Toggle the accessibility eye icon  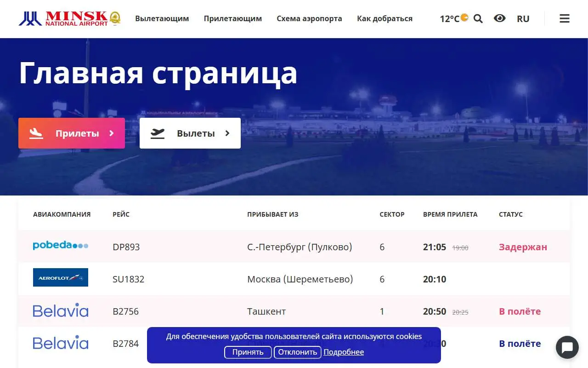point(499,18)
